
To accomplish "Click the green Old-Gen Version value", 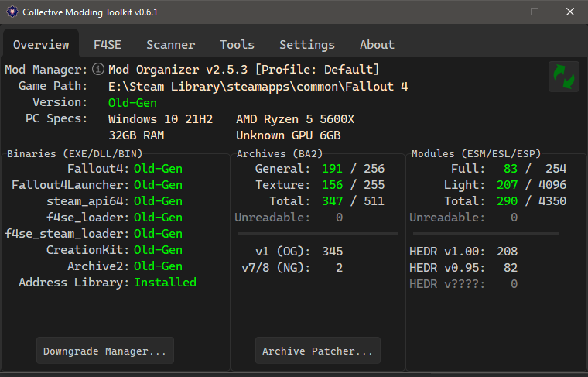I will click(x=132, y=103).
